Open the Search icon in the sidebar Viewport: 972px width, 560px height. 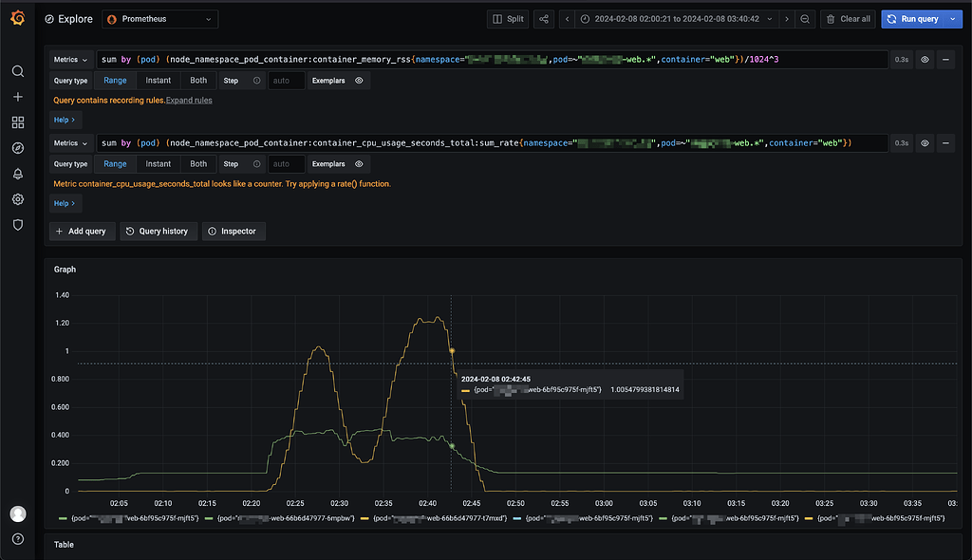pos(17,71)
